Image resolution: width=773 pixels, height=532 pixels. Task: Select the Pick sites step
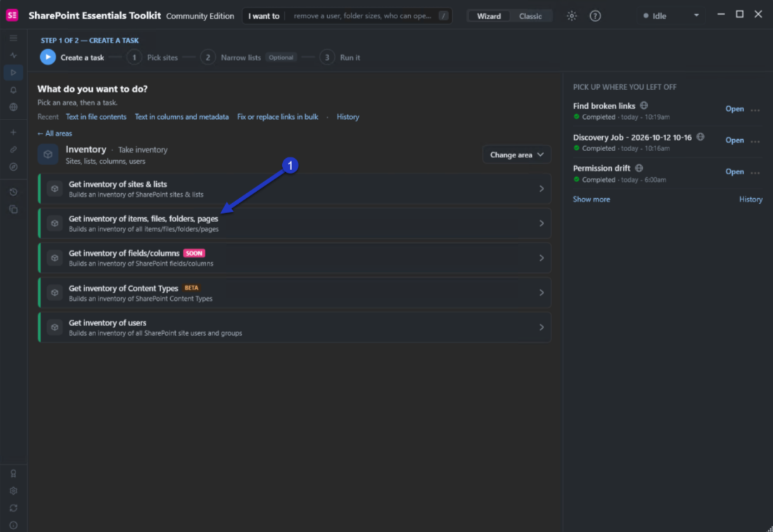(153, 58)
